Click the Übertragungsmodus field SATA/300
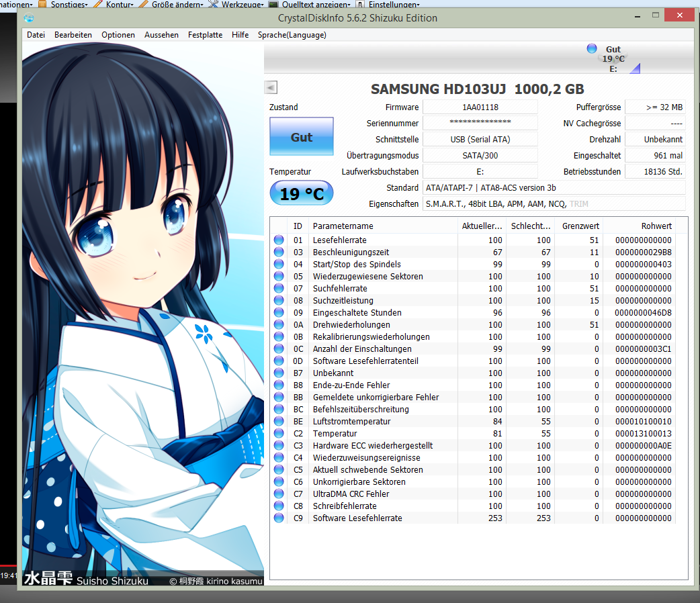The width and height of the screenshot is (700, 603). (480, 155)
